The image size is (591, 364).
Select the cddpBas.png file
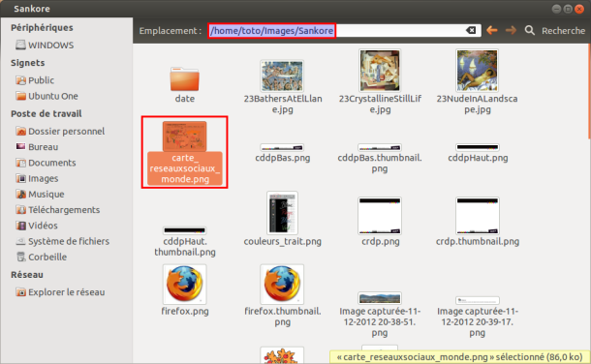point(283,153)
